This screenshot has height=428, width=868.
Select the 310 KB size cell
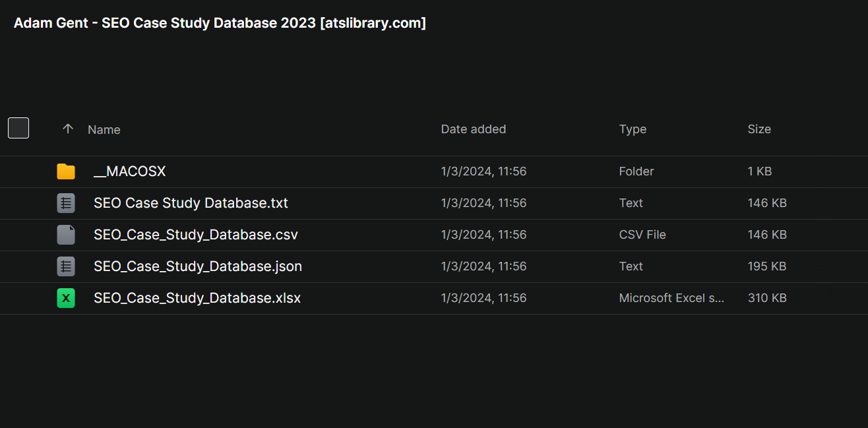767,298
